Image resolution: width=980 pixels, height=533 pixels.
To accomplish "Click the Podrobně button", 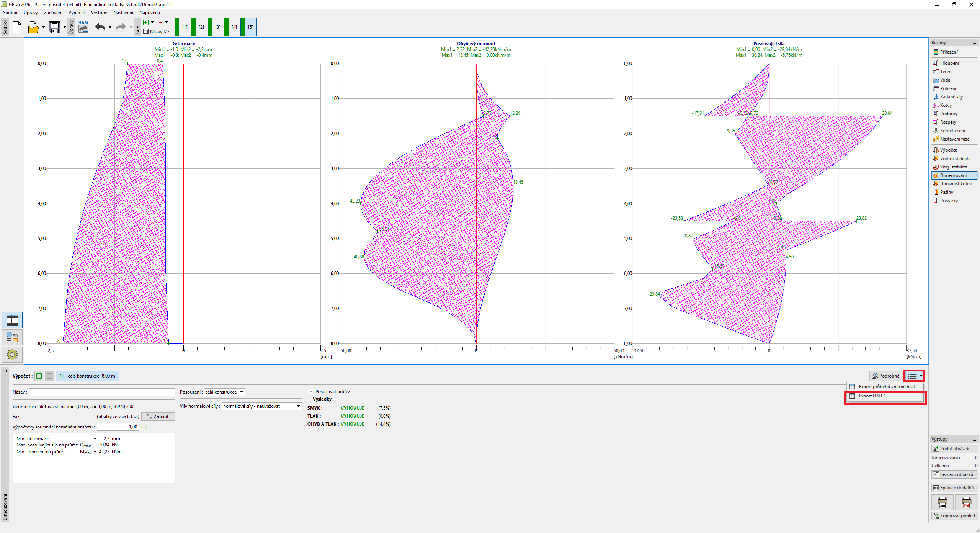I will tap(885, 376).
